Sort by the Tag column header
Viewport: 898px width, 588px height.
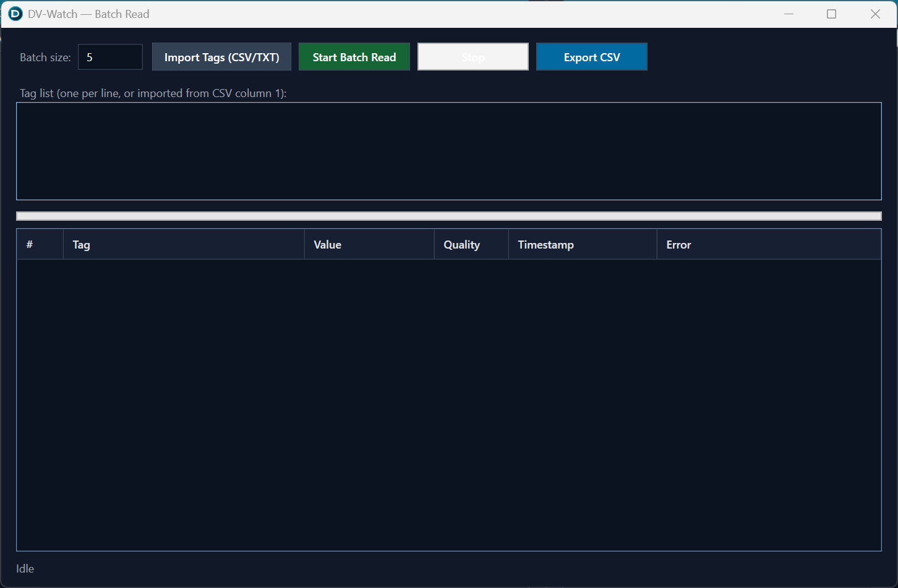tap(184, 245)
